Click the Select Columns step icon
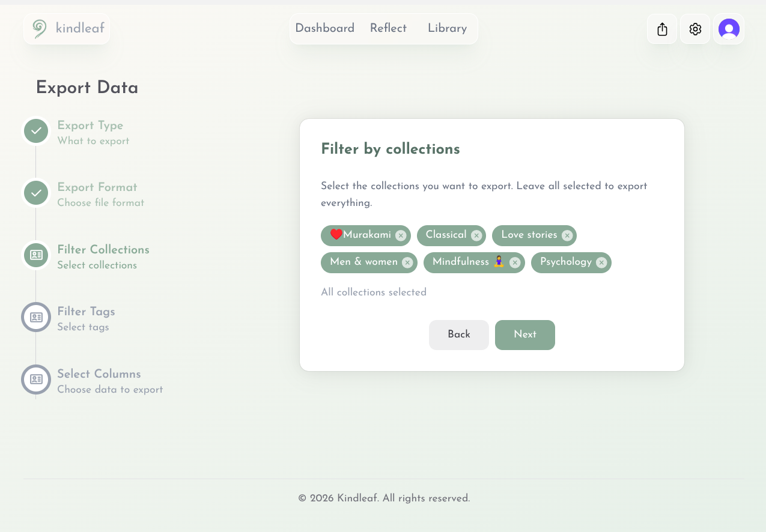 click(x=35, y=379)
